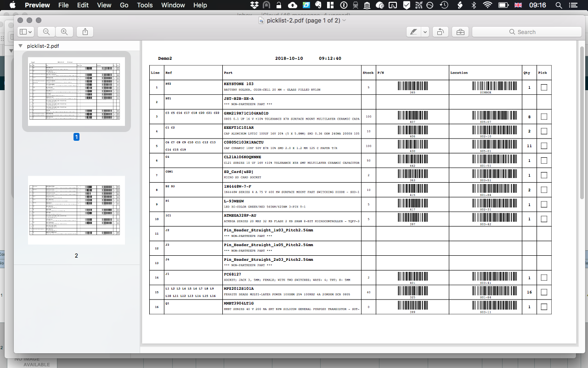Click the UK flag input source icon
The image size is (588, 368).
click(x=518, y=5)
